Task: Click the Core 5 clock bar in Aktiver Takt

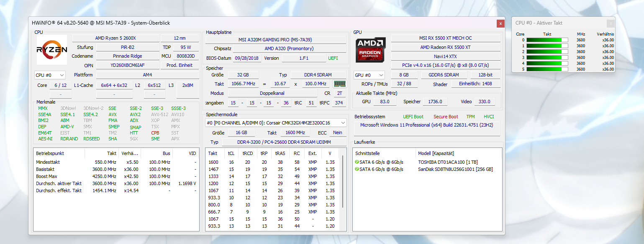Action: (x=547, y=69)
